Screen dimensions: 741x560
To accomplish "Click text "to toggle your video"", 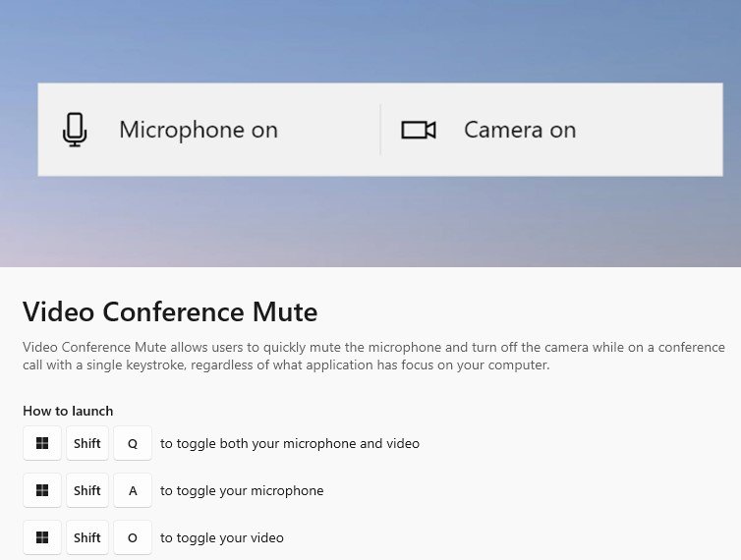I will [222, 538].
